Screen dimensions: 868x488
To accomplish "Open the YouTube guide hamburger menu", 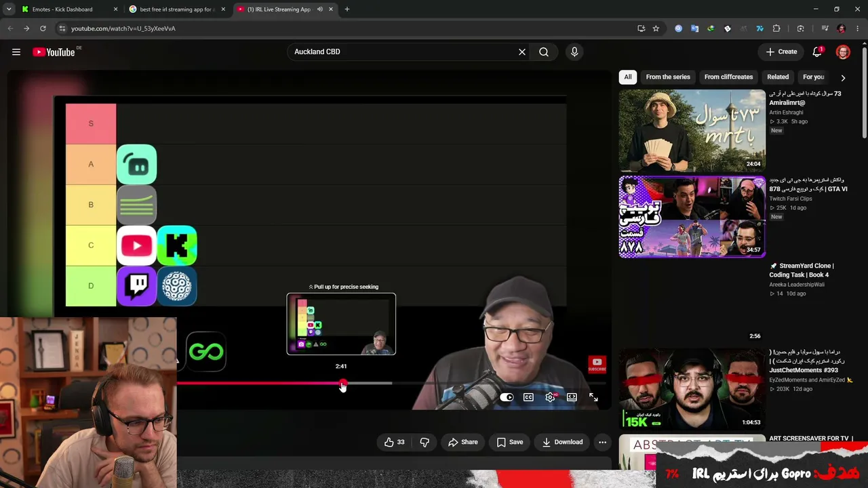I will tap(16, 52).
